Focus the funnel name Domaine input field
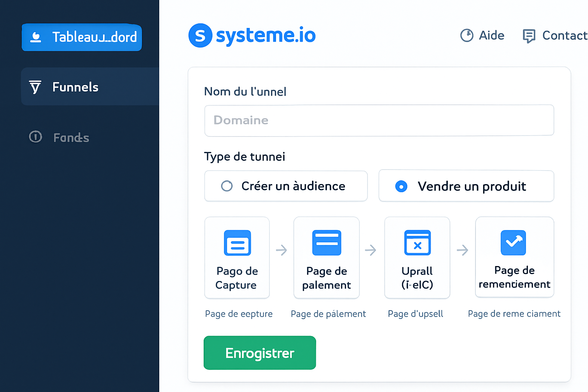Screen dimensions: 588x392 click(x=379, y=120)
